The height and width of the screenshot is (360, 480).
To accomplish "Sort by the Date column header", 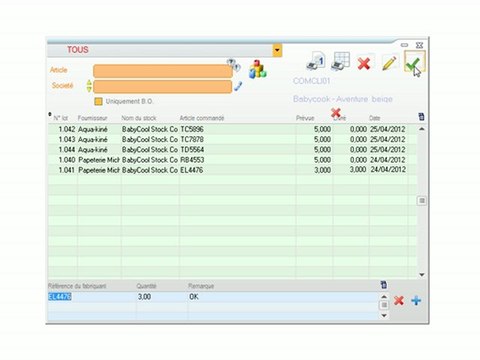I will 374,118.
